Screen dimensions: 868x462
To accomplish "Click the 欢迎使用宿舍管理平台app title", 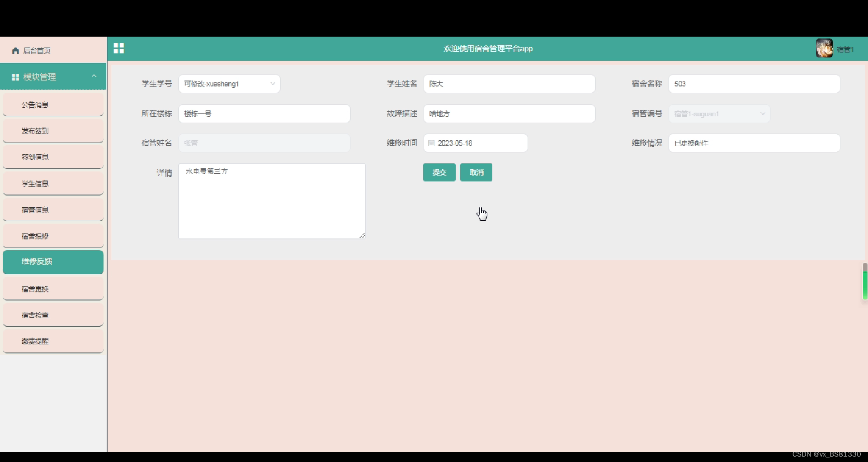I will pyautogui.click(x=488, y=48).
